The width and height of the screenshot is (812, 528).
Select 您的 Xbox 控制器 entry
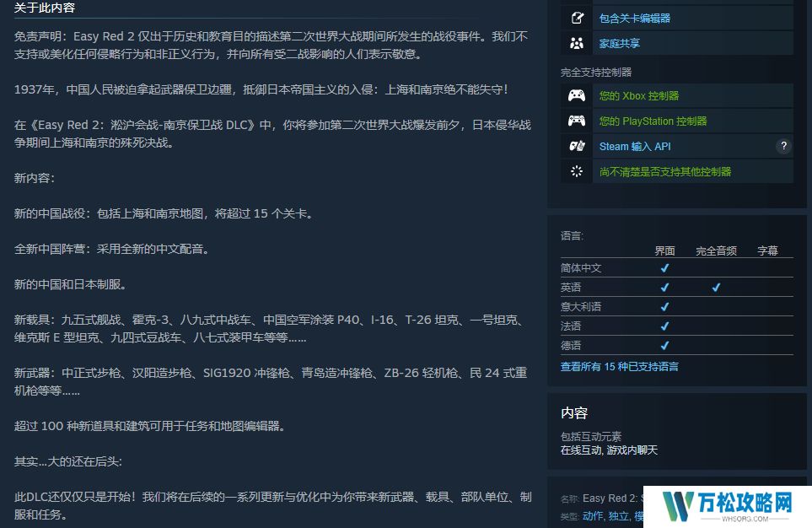tap(639, 96)
